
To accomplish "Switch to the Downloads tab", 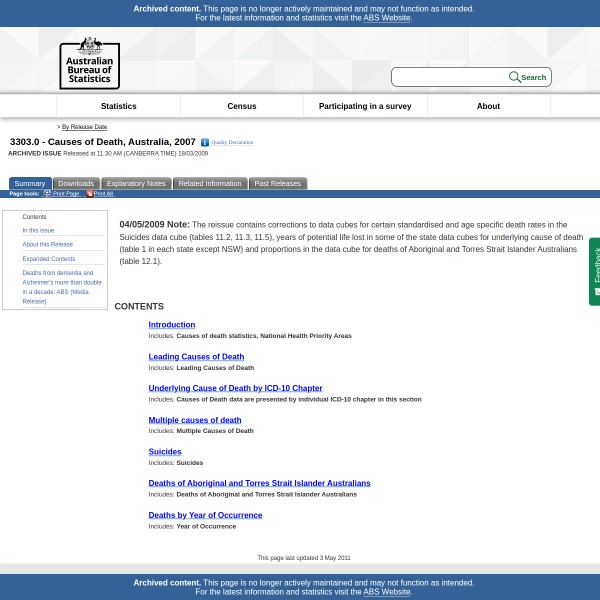I will (x=76, y=184).
